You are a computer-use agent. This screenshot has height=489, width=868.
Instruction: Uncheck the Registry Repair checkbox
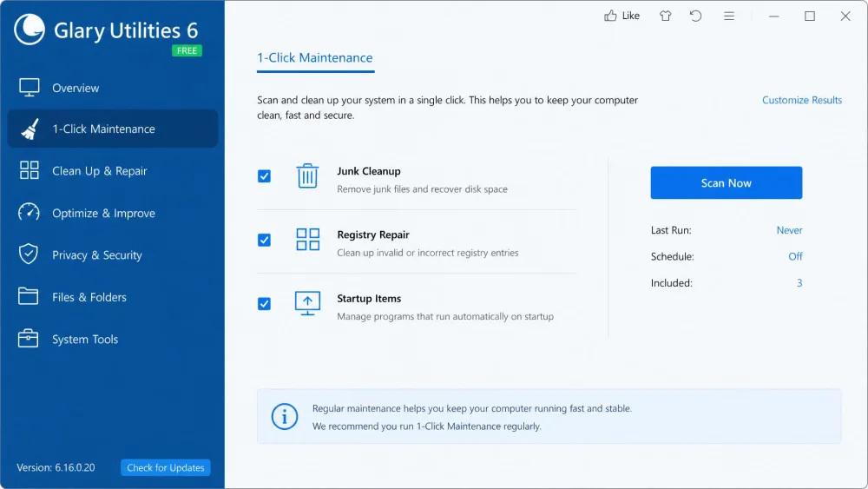point(264,240)
